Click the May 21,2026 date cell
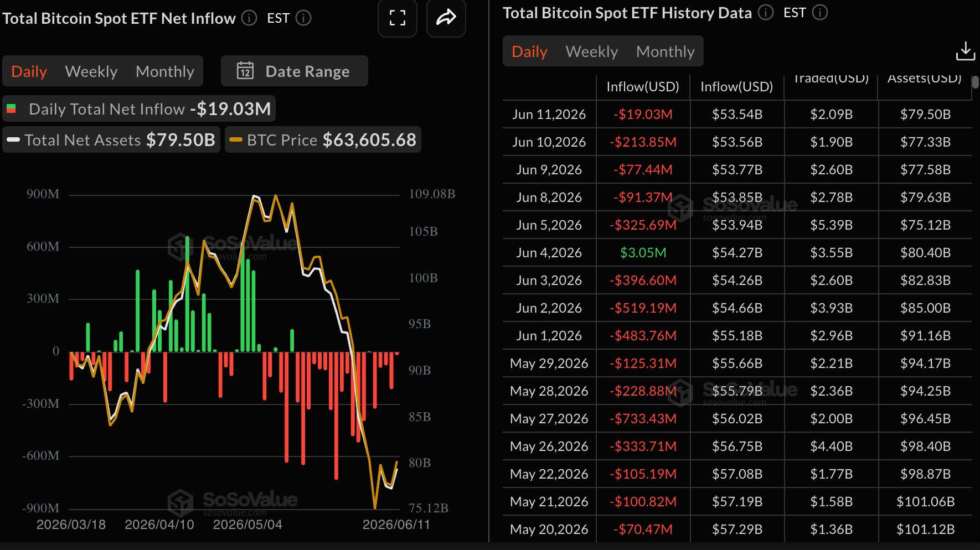The height and width of the screenshot is (550, 980). pos(549,502)
